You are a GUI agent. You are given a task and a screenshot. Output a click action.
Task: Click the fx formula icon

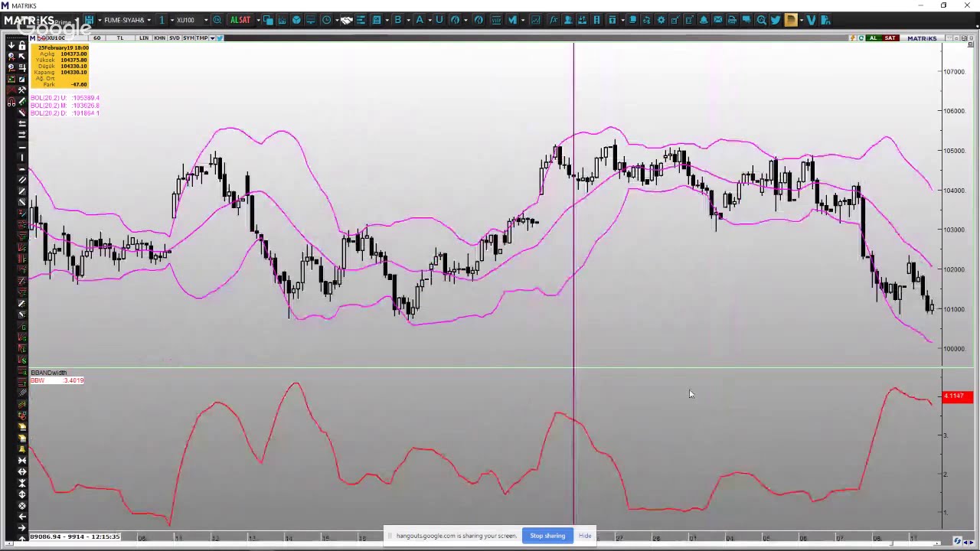554,20
